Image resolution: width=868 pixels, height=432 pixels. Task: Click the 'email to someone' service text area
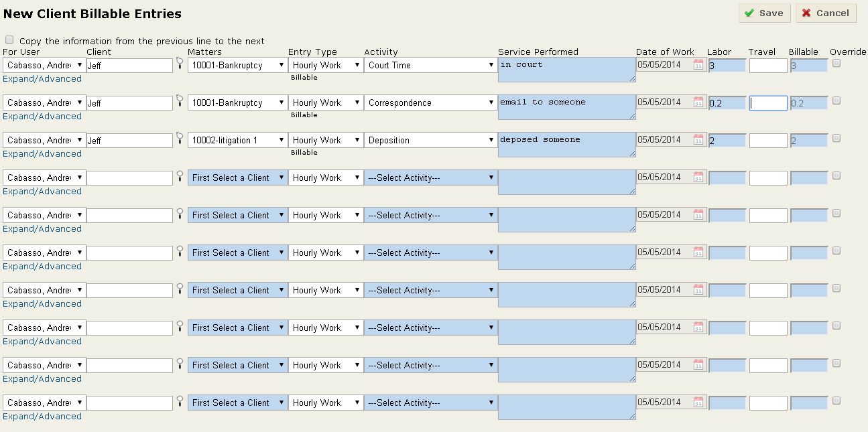567,107
